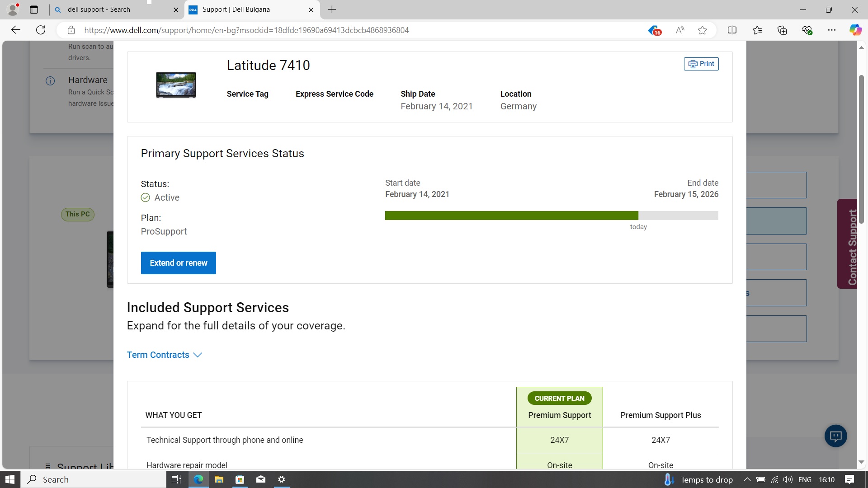This screenshot has height=488, width=868.
Task: Go back to the previous page
Action: (x=16, y=30)
